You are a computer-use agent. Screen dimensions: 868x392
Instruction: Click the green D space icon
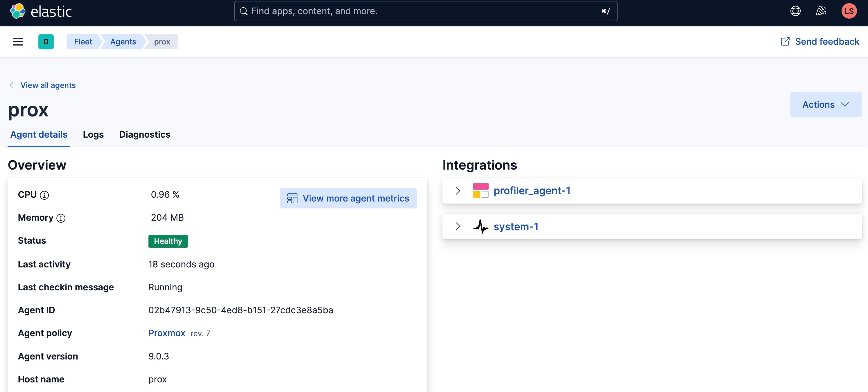click(46, 42)
